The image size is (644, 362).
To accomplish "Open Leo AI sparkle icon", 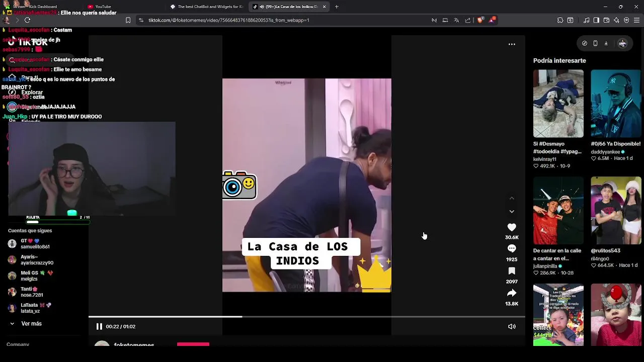I will [x=616, y=20].
